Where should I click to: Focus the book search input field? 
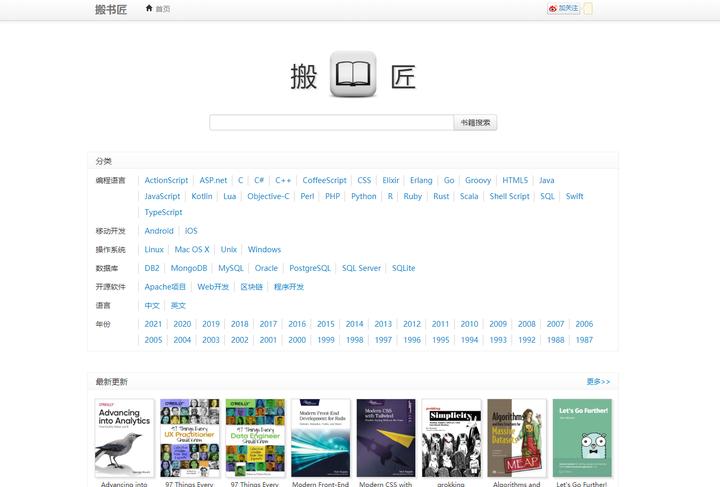pyautogui.click(x=331, y=123)
